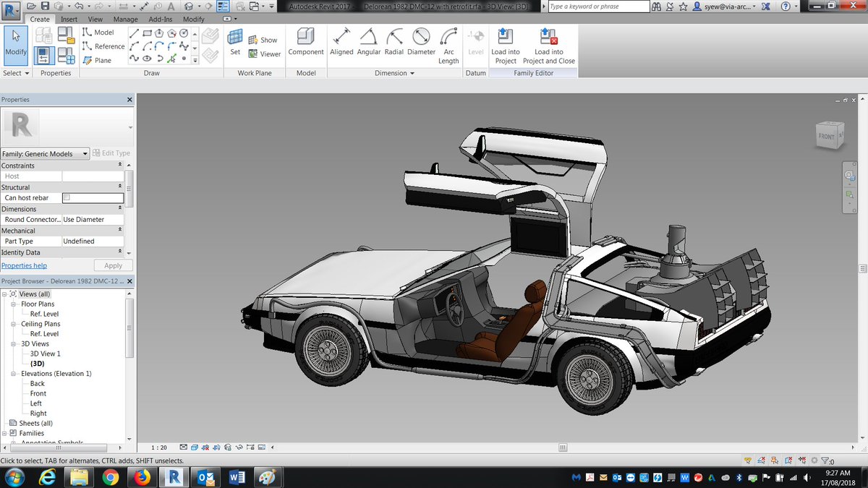This screenshot has width=868, height=488.
Task: Toggle the Can host rebar checkbox
Action: point(67,197)
